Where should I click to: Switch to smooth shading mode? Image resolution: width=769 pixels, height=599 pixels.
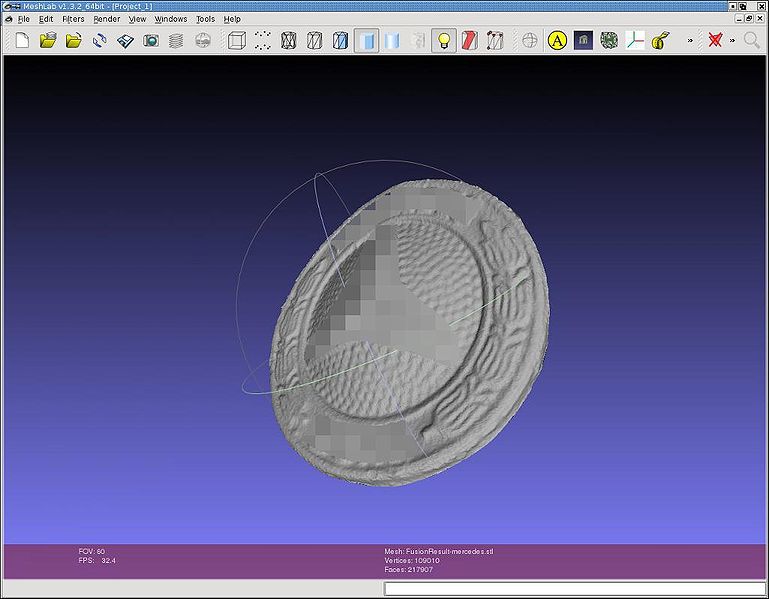point(392,40)
